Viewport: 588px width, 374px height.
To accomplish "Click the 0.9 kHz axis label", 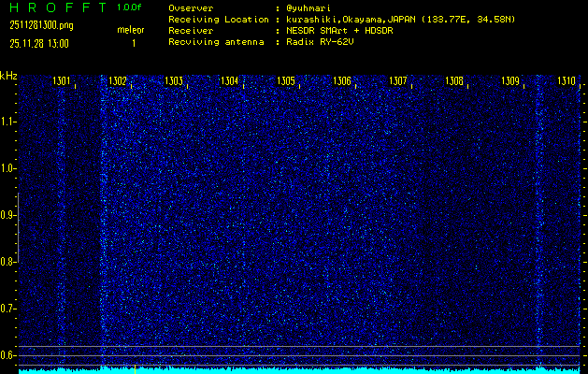I will pyautogui.click(x=8, y=215).
